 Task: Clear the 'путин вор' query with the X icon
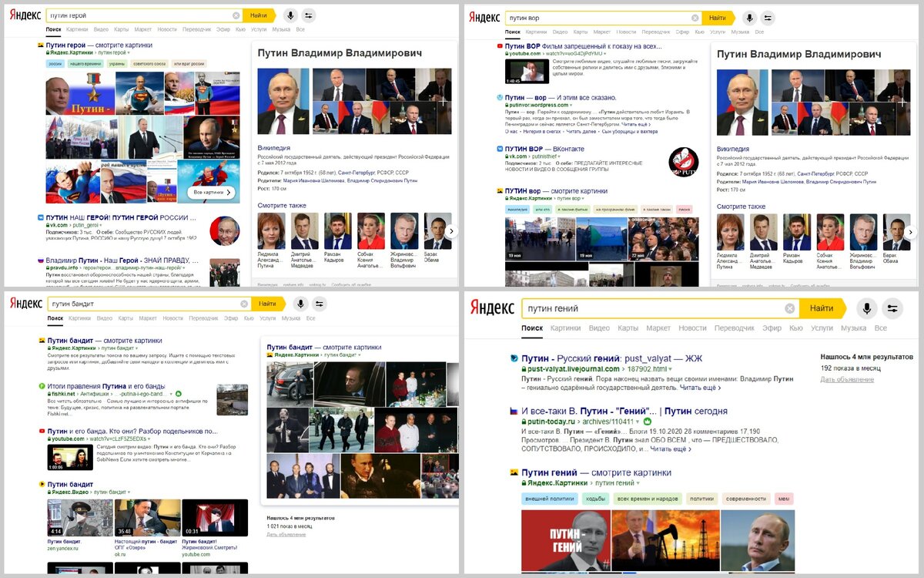click(x=695, y=18)
